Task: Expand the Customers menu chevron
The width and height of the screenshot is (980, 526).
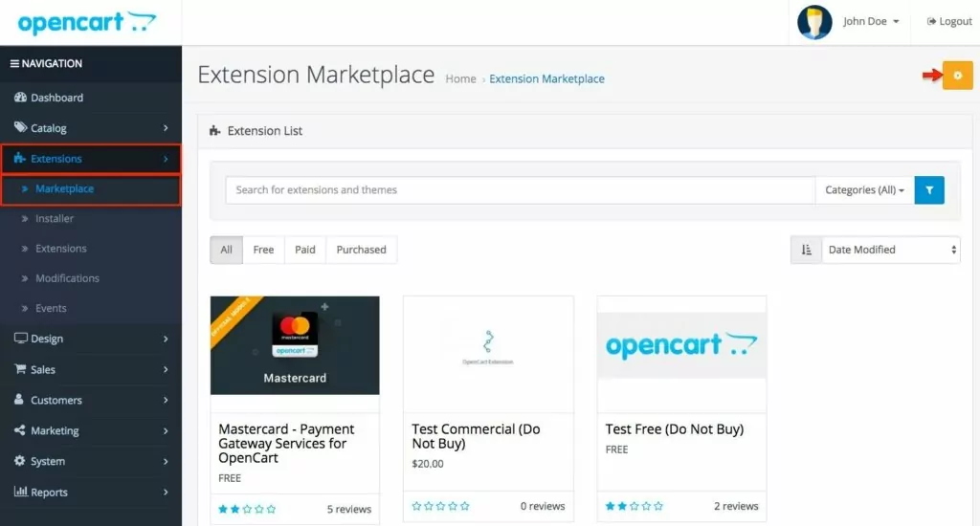Action: [166, 401]
